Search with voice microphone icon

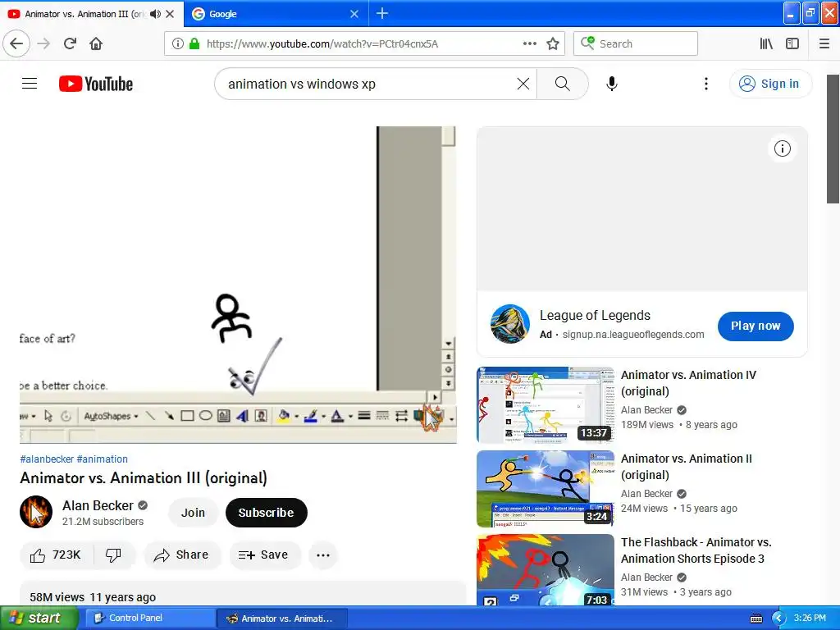[x=612, y=84]
